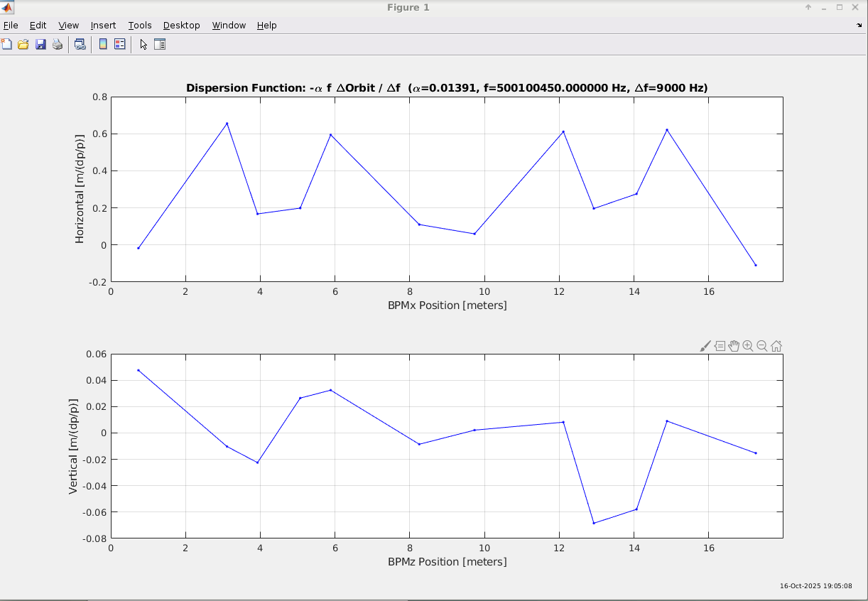
Task: Open the Tools menu
Action: [x=140, y=25]
